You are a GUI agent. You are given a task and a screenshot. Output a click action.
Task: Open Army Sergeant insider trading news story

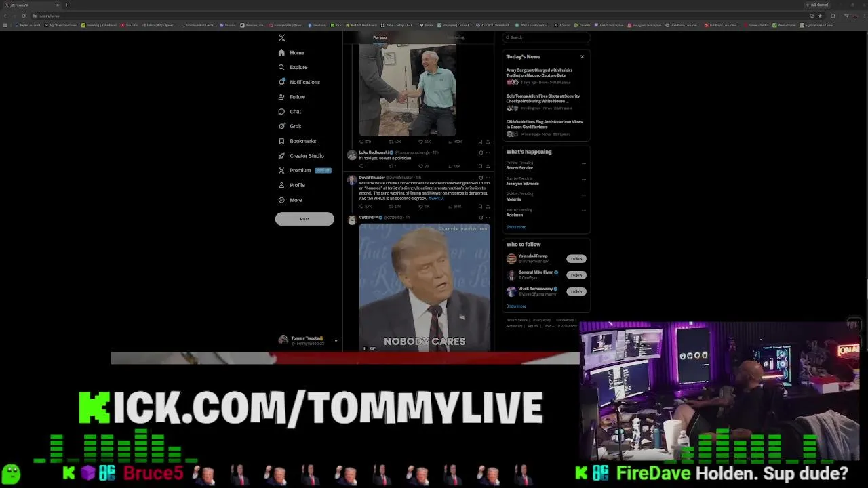[x=545, y=77]
